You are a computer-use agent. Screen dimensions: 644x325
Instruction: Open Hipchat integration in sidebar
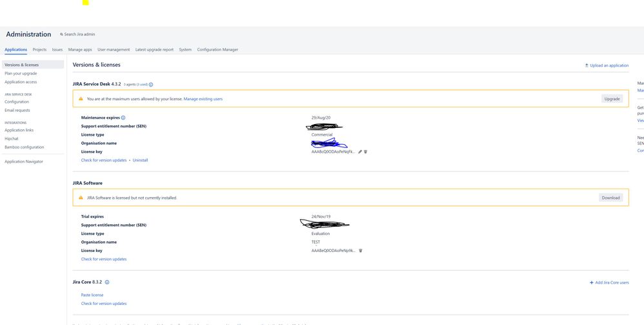[12, 139]
